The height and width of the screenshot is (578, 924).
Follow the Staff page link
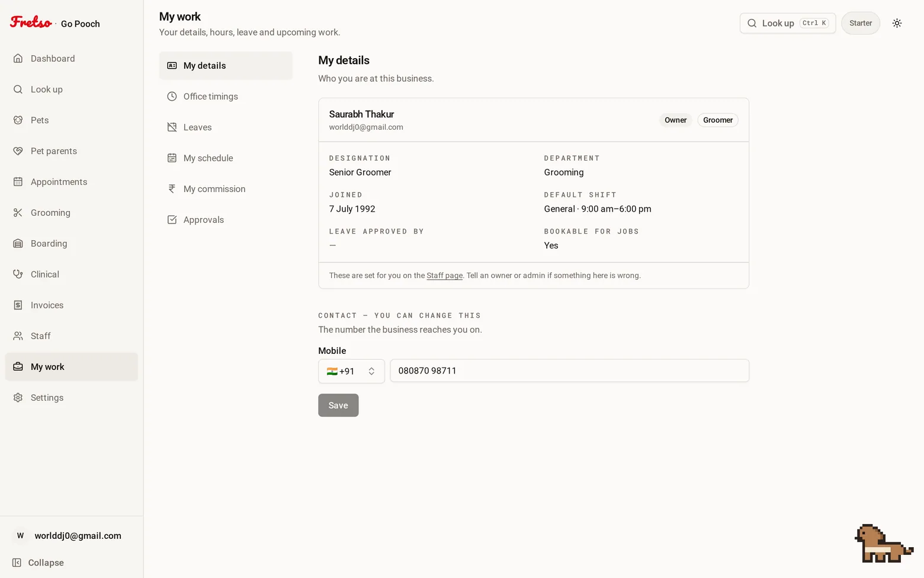(x=444, y=276)
